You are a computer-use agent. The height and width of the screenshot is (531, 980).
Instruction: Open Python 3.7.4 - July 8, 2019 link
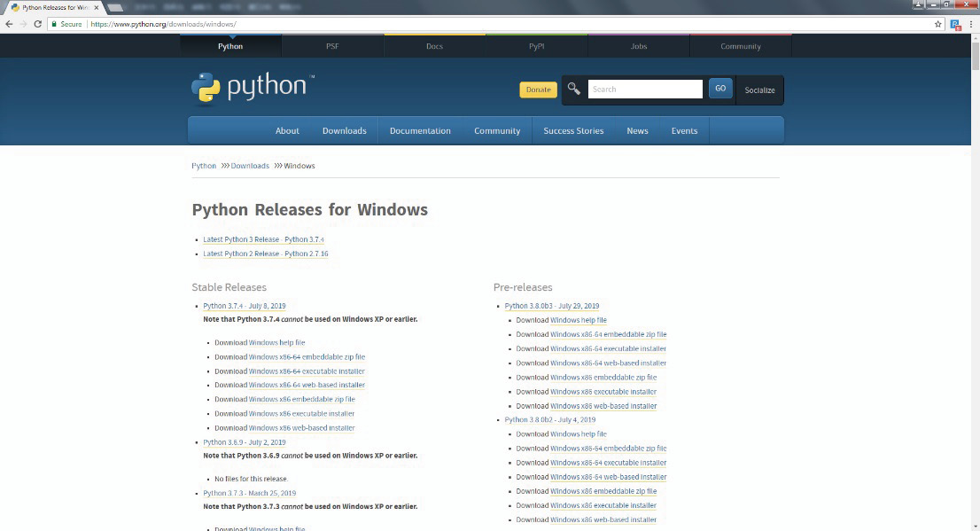[x=245, y=306]
